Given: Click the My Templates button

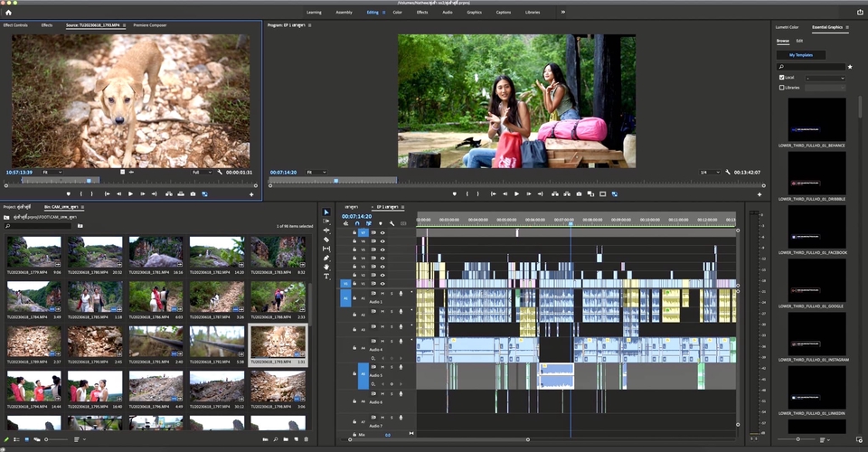Looking at the screenshot, I should click(x=801, y=55).
